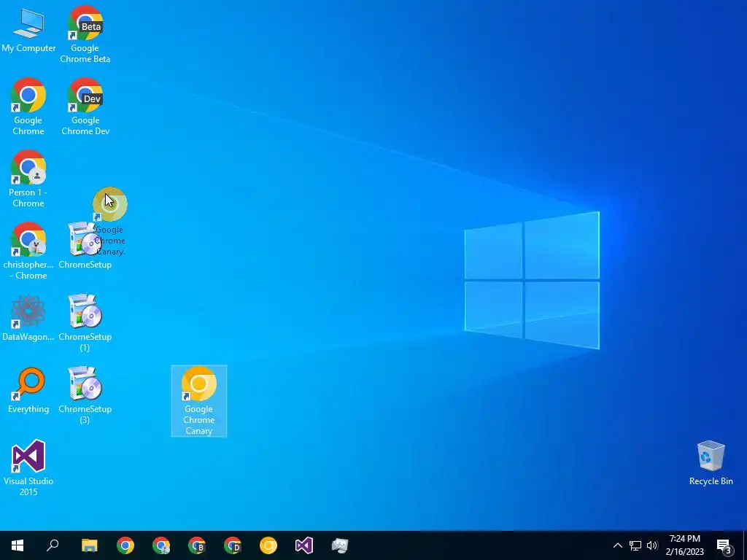Open the clock showing 7:24 PM

coord(684,545)
